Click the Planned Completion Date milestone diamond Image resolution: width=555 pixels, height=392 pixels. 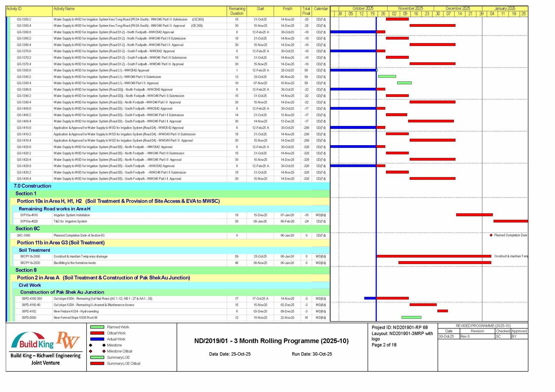pyautogui.click(x=491, y=235)
